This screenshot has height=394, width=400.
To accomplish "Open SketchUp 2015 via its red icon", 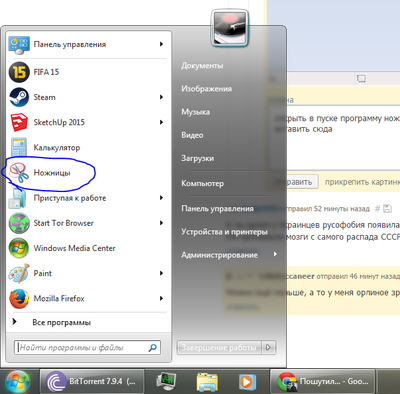I will point(19,122).
